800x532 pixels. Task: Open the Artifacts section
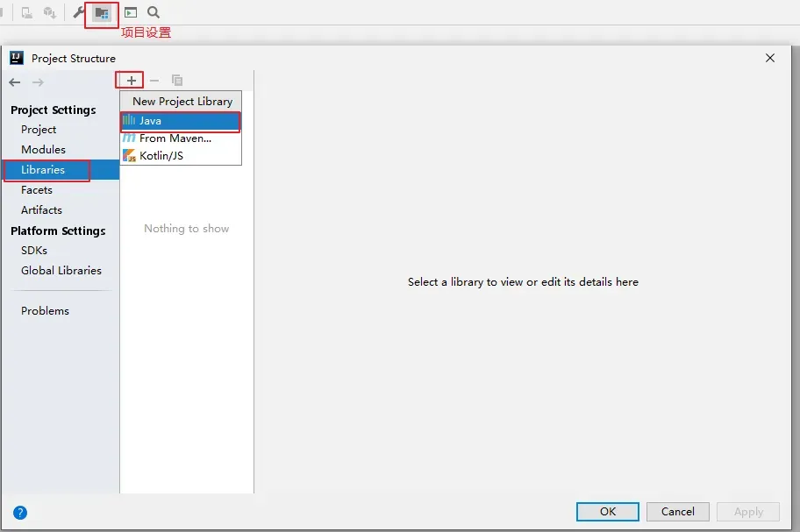[41, 210]
